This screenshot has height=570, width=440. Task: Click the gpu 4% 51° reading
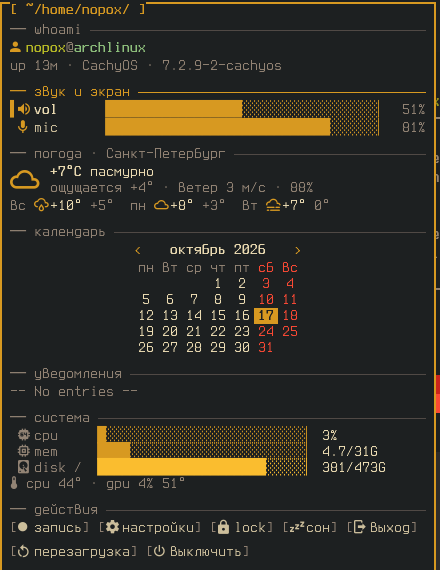coord(145,484)
